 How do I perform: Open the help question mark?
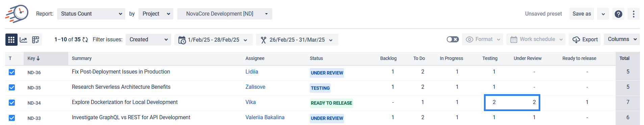tap(618, 14)
